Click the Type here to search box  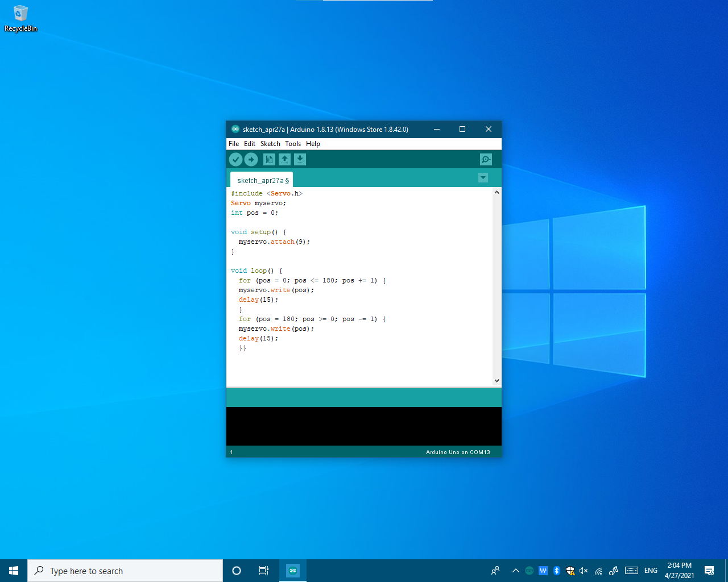[125, 571]
